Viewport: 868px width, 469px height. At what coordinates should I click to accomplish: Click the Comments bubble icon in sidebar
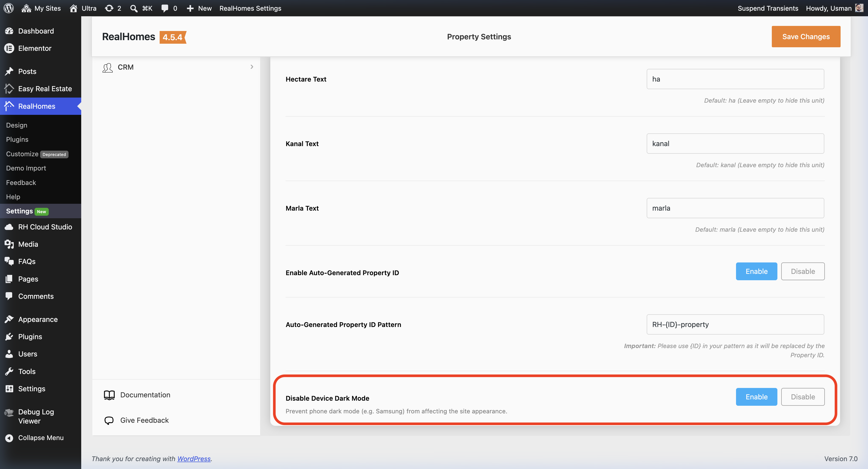pyautogui.click(x=9, y=296)
